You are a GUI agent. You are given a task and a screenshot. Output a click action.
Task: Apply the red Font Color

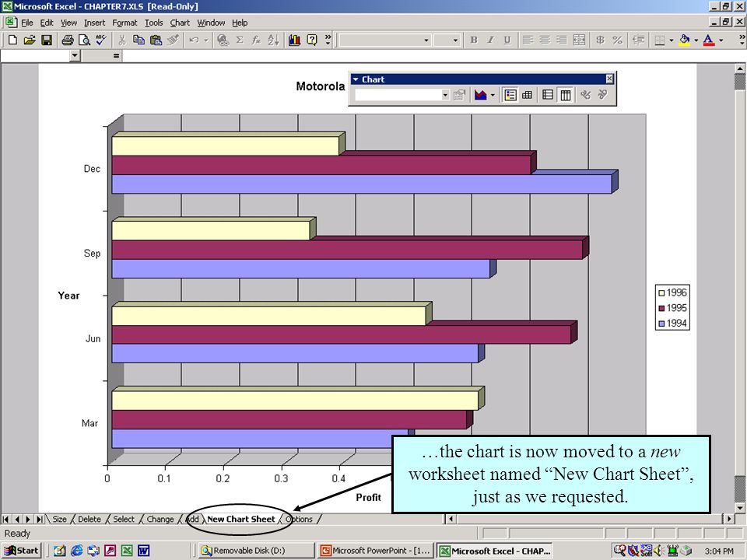click(709, 40)
